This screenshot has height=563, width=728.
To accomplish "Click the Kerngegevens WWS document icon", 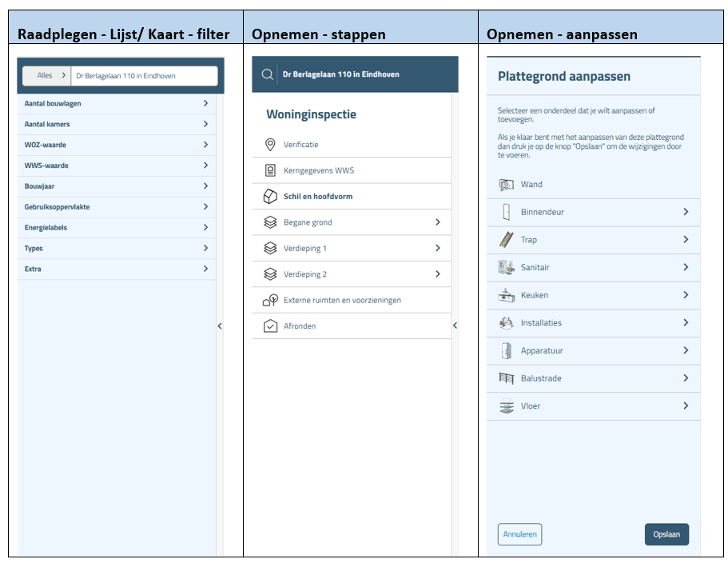I will (x=270, y=170).
